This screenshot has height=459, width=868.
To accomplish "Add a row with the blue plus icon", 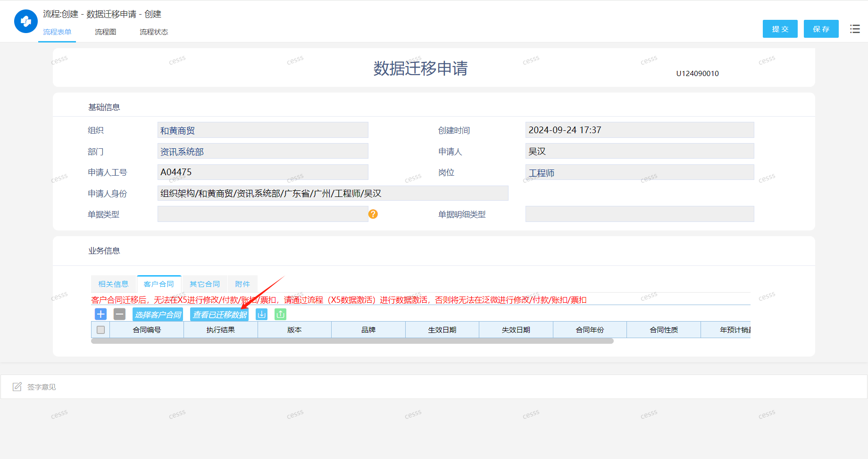I will 101,314.
